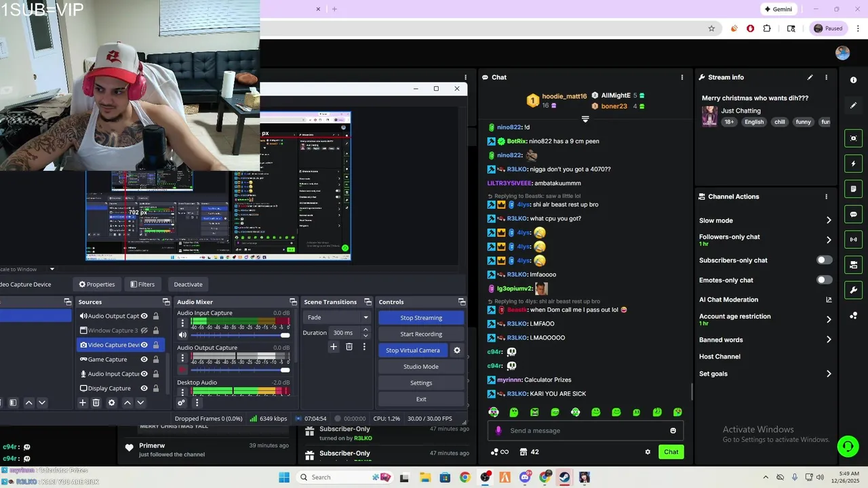The height and width of the screenshot is (488, 868).
Task: Remove selected source with trash icon
Action: pos(96,403)
